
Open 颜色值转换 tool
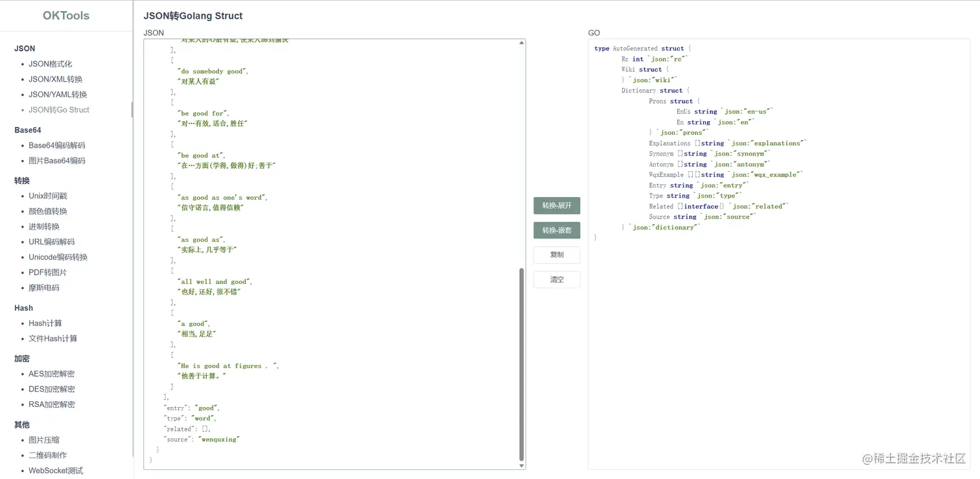[48, 211]
